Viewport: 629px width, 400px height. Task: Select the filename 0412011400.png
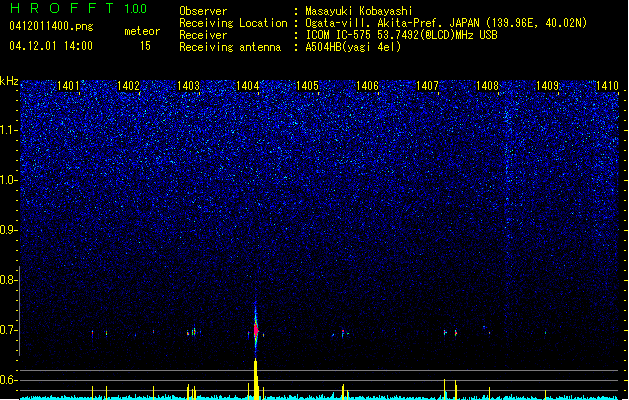click(x=51, y=26)
